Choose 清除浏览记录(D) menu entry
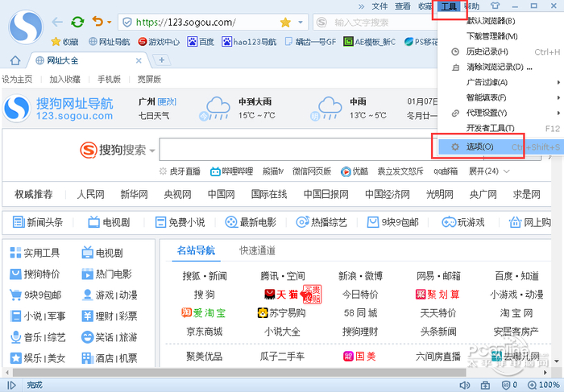The height and width of the screenshot is (392, 564). pyautogui.click(x=500, y=67)
